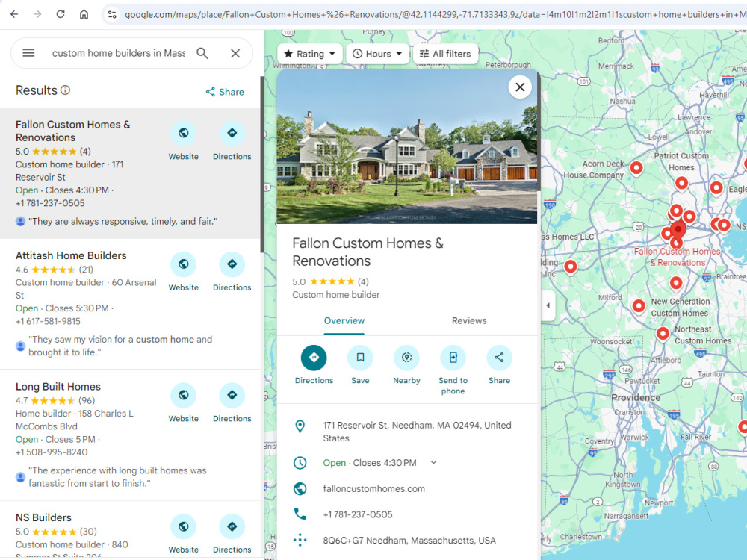Close the Fallon Custom Homes place card
747x560 pixels.
[520, 87]
